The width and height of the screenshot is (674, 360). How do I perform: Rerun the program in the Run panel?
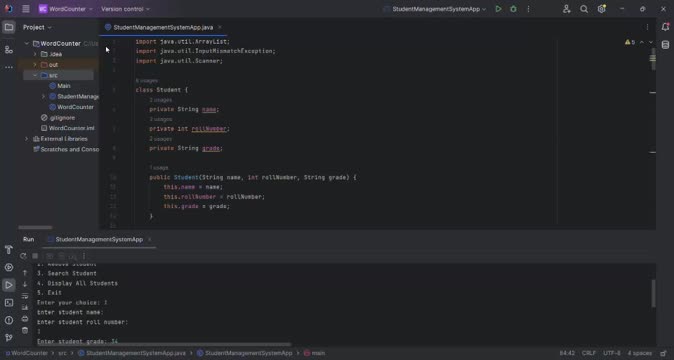tap(23, 256)
